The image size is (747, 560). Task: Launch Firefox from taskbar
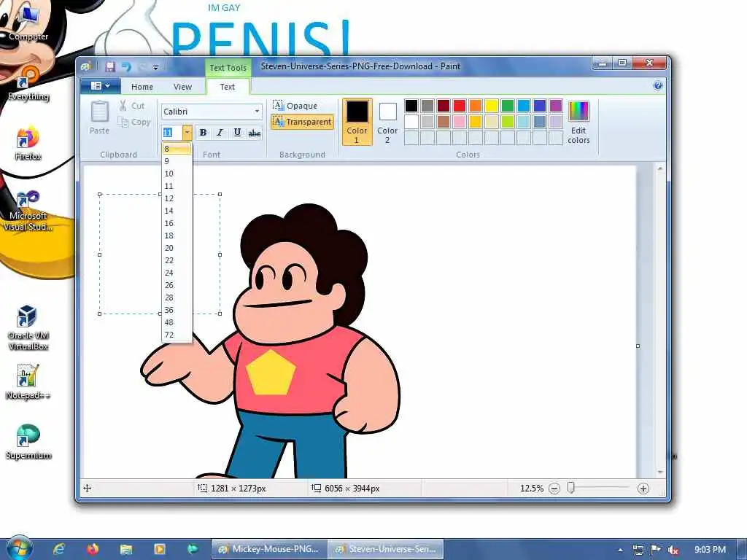coord(93,549)
